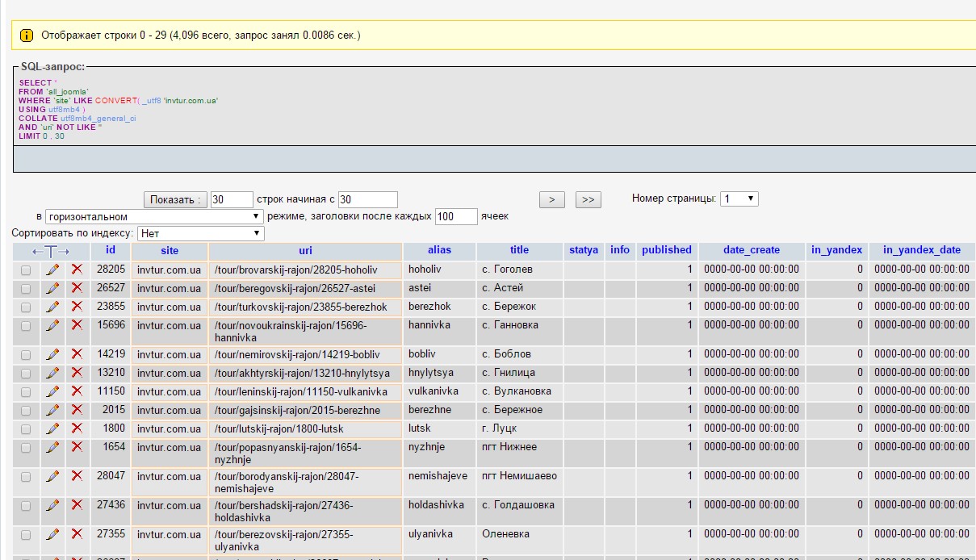Check the berezhok row 23855 checkbox
Image resolution: width=976 pixels, height=560 pixels.
[x=26, y=307]
